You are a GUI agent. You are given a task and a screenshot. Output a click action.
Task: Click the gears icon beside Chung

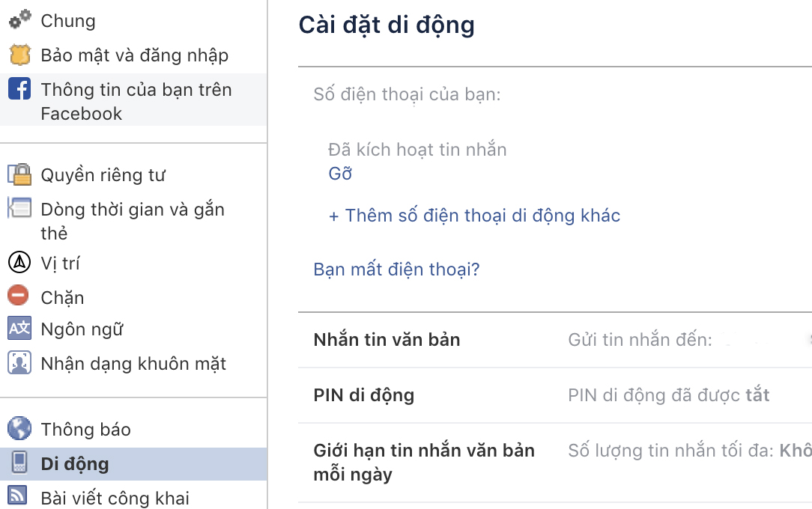19,20
